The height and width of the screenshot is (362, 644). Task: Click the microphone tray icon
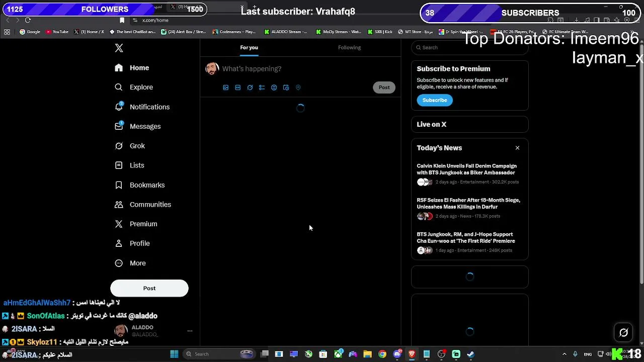[x=575, y=354]
